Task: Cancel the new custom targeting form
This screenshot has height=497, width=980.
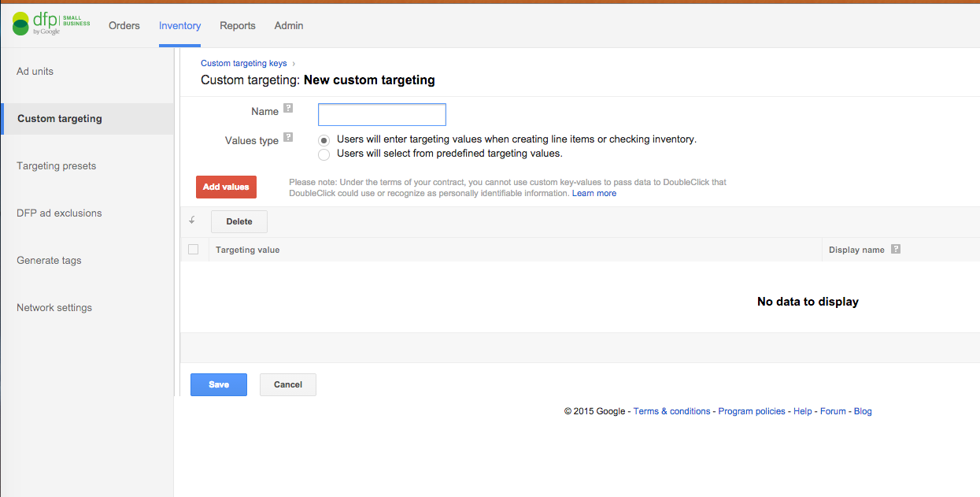Action: [x=288, y=384]
